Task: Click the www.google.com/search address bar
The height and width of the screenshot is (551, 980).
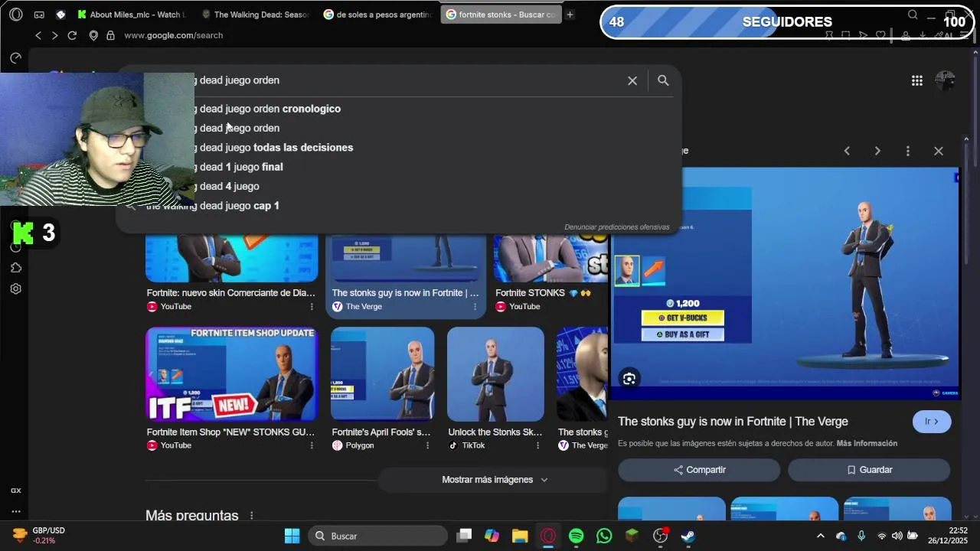Action: (174, 35)
